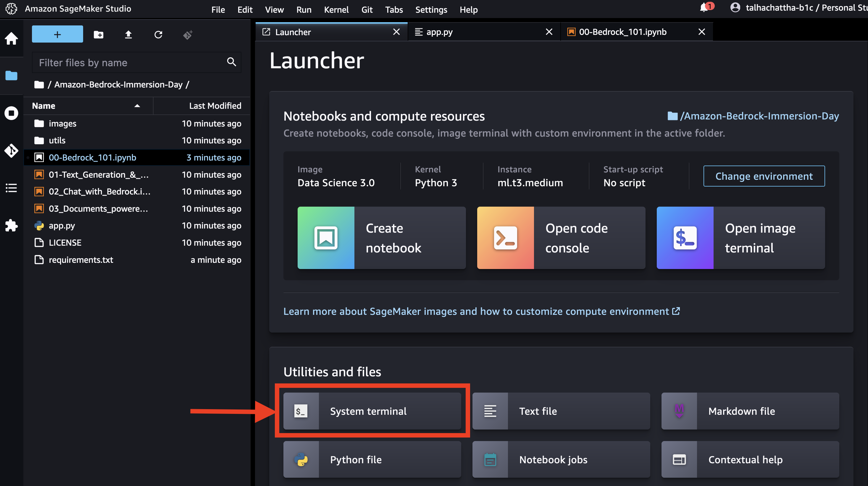Image resolution: width=868 pixels, height=486 pixels.
Task: Launch the System terminal tile
Action: point(372,411)
